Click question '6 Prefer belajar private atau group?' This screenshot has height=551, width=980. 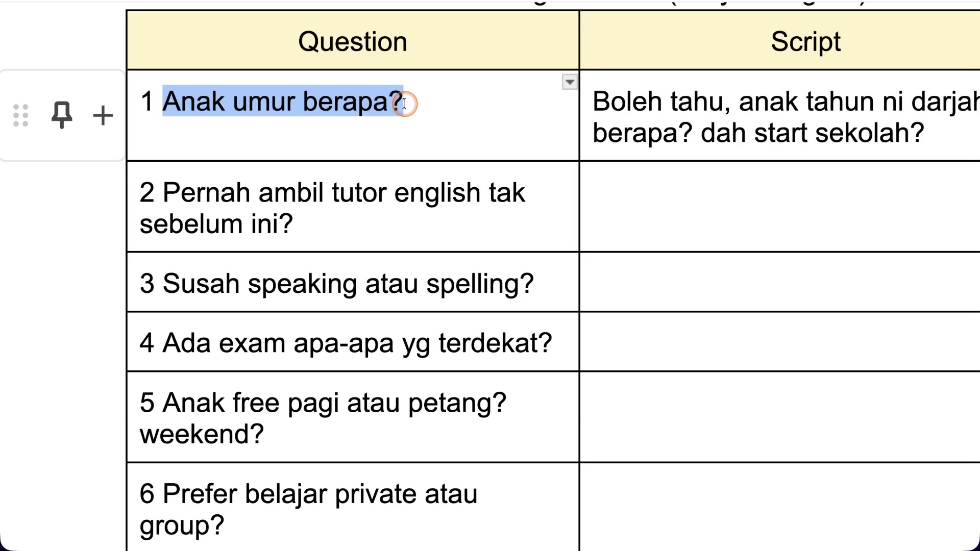pyautogui.click(x=309, y=509)
